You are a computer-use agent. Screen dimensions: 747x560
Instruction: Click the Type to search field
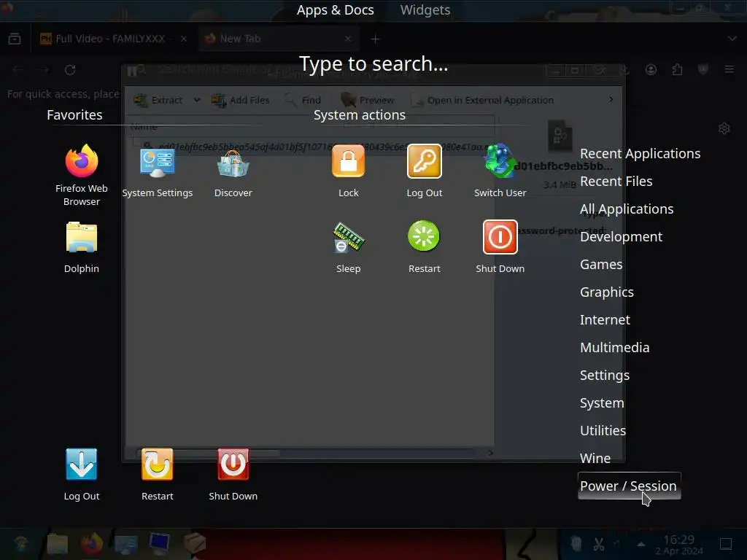point(373,64)
